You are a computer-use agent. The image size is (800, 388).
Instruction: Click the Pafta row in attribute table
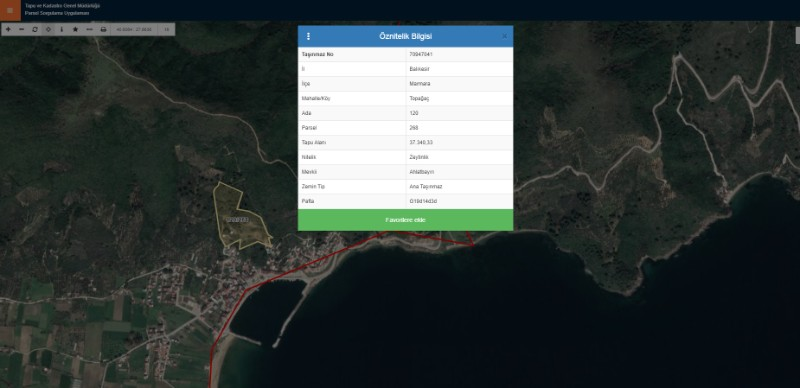pos(406,201)
